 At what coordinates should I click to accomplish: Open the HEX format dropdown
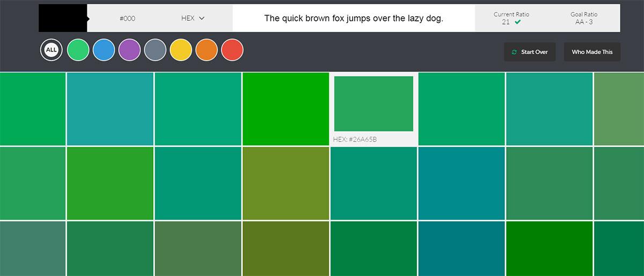193,18
